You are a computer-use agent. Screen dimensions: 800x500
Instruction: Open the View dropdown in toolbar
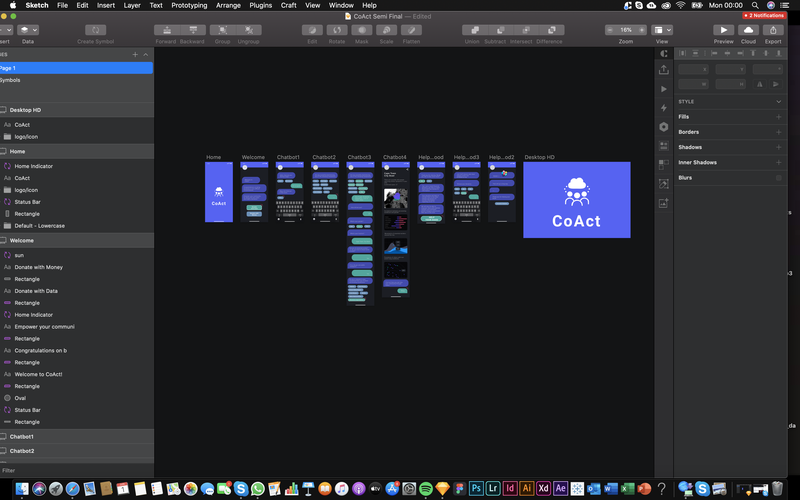[662, 30]
